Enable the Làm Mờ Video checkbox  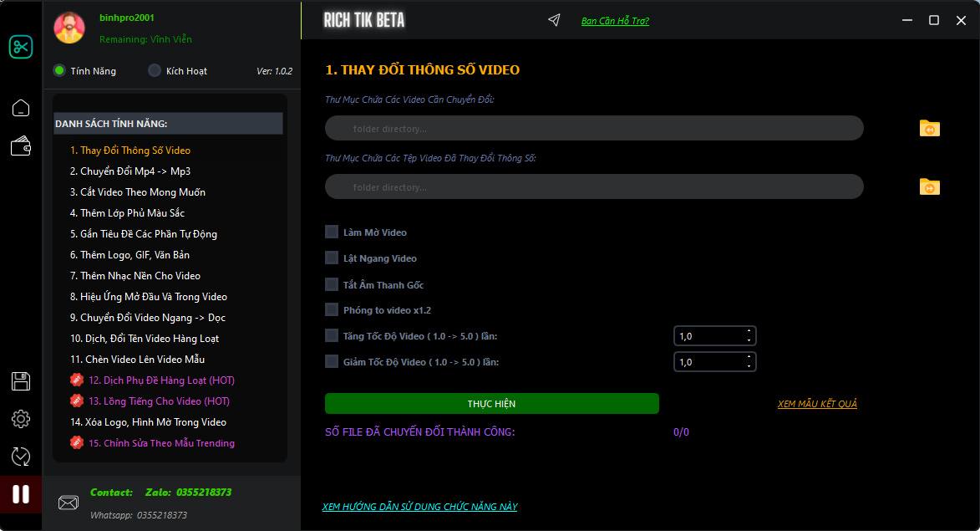pyautogui.click(x=331, y=232)
